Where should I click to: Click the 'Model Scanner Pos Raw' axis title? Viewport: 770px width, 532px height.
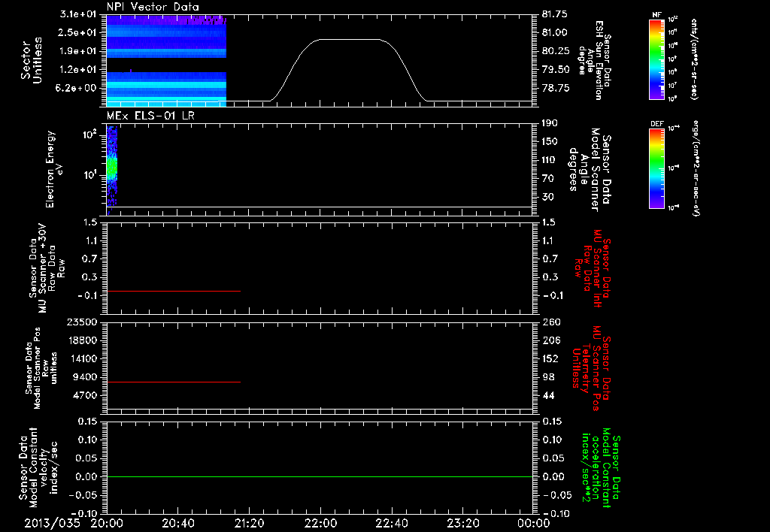pos(41,368)
